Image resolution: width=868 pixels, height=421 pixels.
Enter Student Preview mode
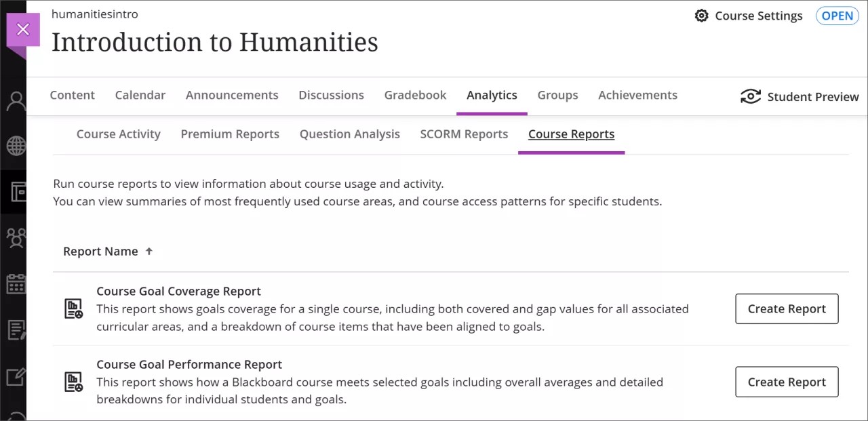[799, 96]
